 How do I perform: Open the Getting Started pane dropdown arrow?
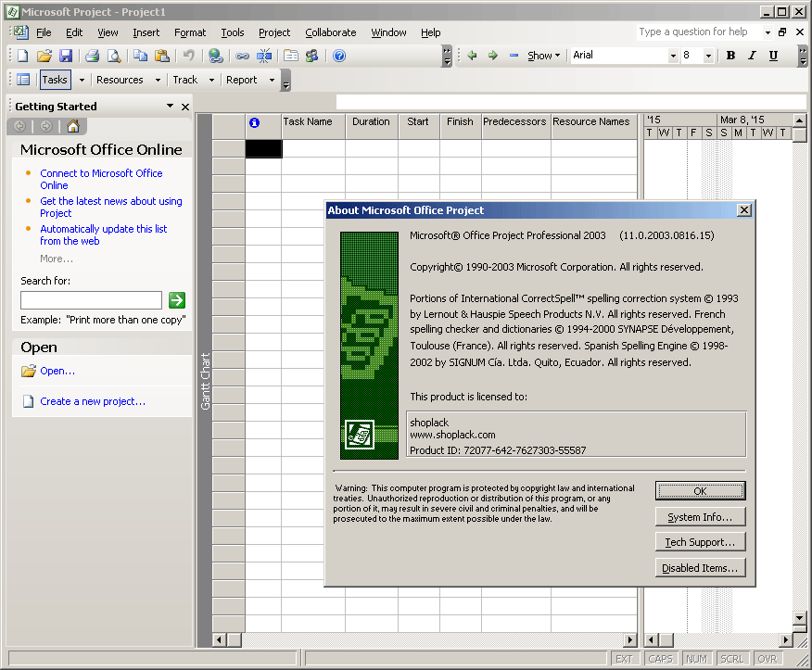click(x=170, y=106)
